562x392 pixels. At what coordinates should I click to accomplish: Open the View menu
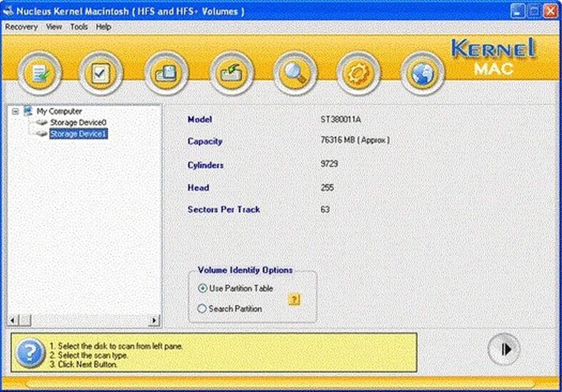click(x=54, y=27)
